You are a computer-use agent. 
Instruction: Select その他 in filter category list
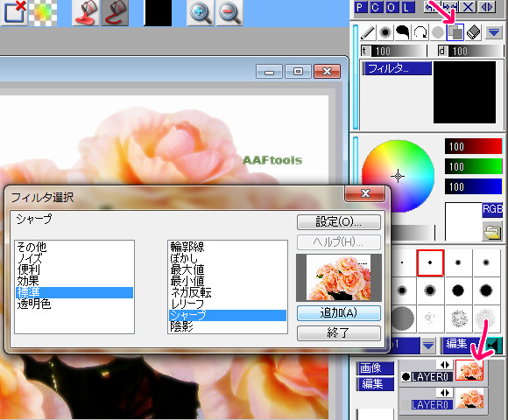tap(74, 248)
